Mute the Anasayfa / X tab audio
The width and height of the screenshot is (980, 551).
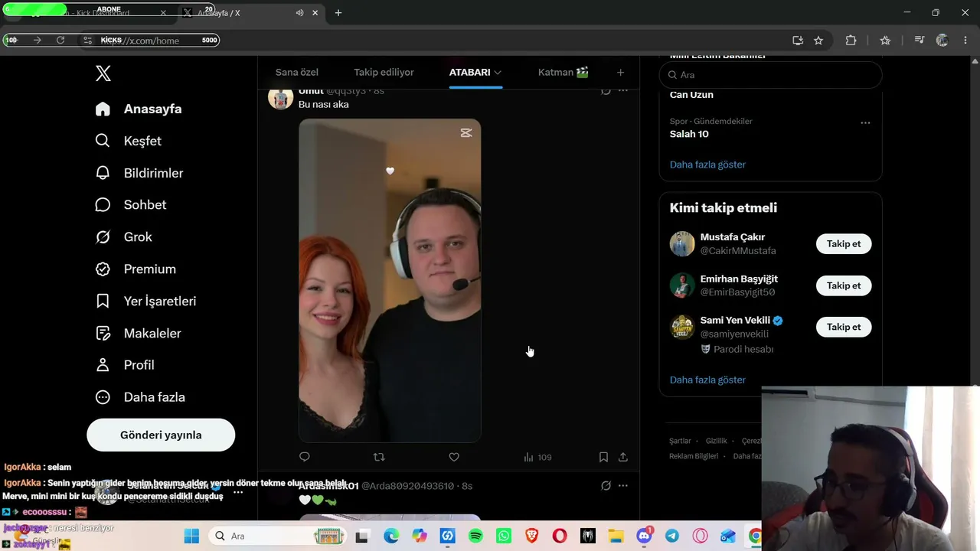click(x=299, y=13)
